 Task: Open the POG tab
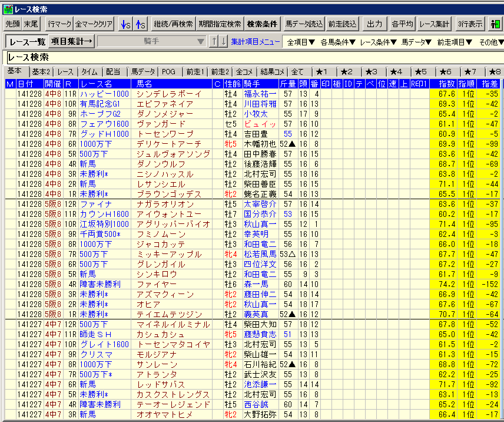point(168,72)
